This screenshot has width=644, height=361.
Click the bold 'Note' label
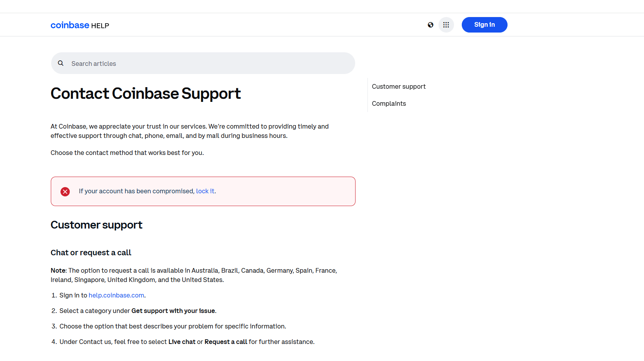[x=58, y=270]
